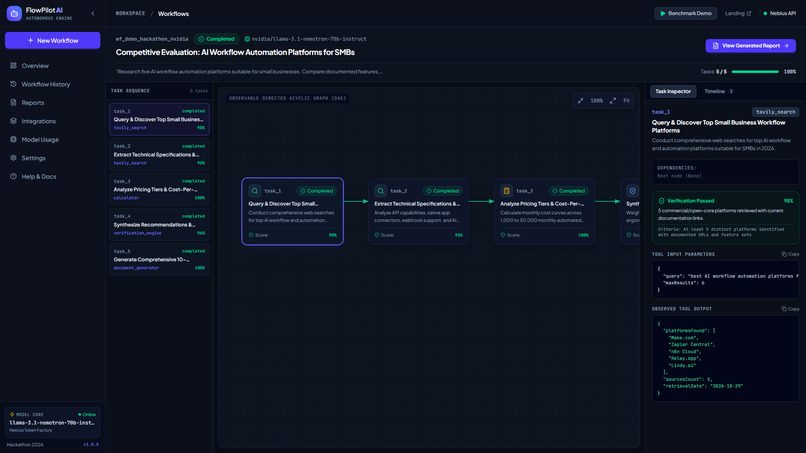Click the Workflows breadcrumb
Image resolution: width=806 pixels, height=453 pixels.
point(173,14)
